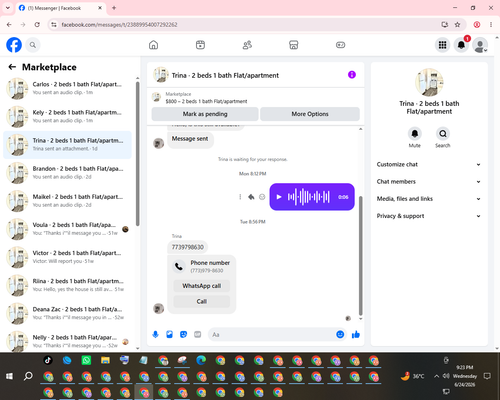
Task: Open WhatsApp from the taskbar
Action: point(86,360)
